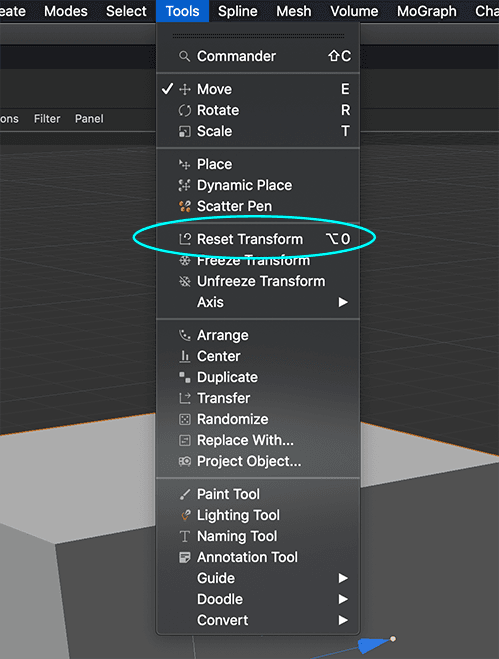The height and width of the screenshot is (659, 499).
Task: Click the Freeze Transform snowflake icon
Action: pyautogui.click(x=185, y=261)
